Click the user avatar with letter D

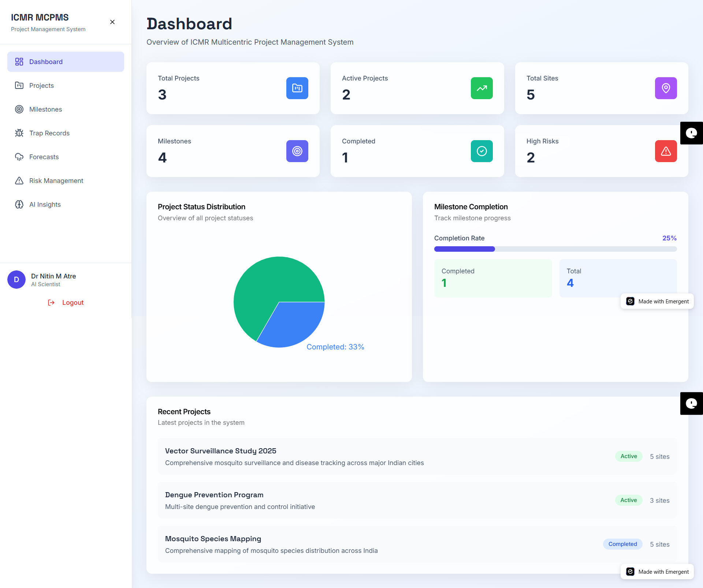[16, 280]
